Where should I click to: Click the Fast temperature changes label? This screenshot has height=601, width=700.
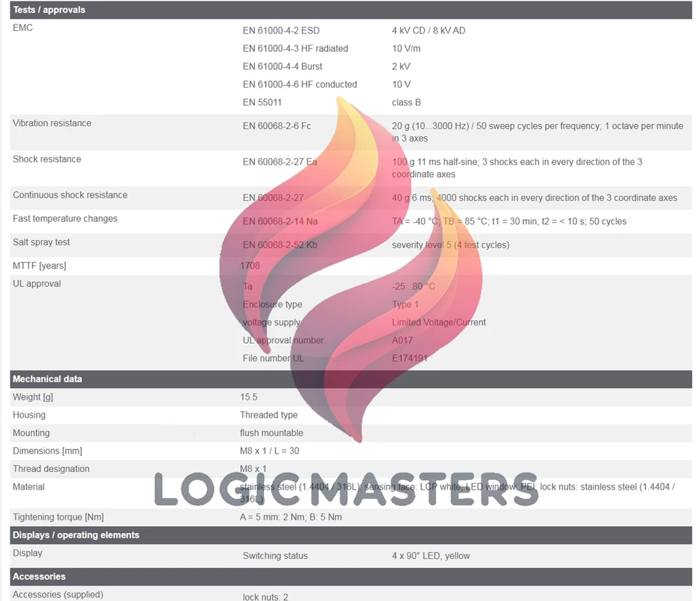[x=64, y=219]
